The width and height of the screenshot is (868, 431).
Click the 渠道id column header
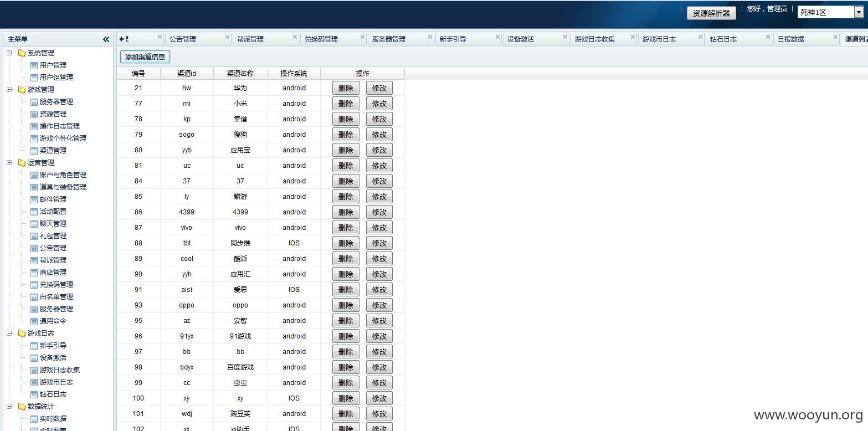click(187, 74)
